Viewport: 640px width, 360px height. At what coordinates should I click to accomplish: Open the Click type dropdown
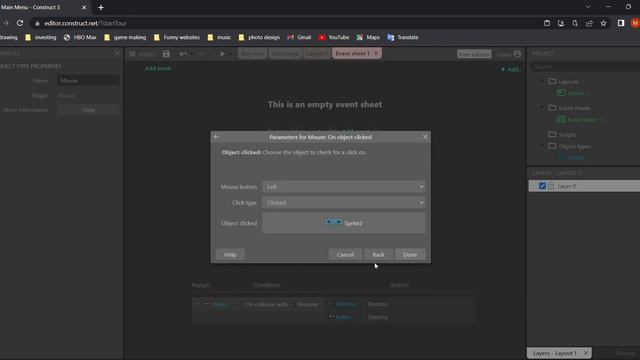[344, 202]
